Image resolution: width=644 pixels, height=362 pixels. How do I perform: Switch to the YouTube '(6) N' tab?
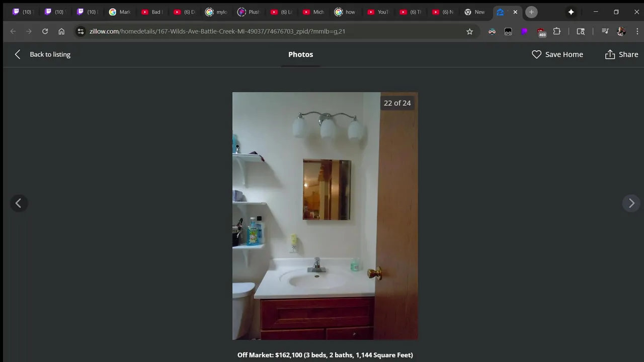click(442, 12)
